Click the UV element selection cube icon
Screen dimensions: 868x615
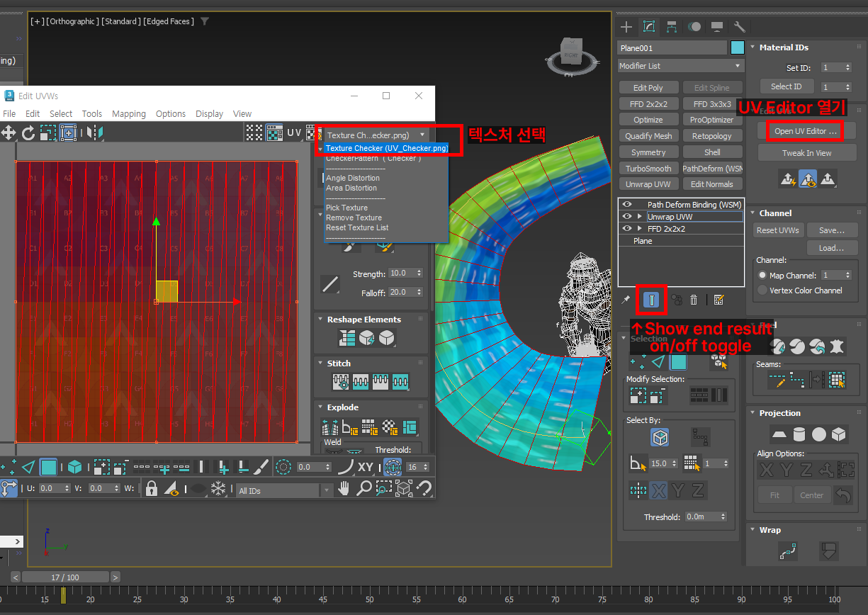[74, 467]
